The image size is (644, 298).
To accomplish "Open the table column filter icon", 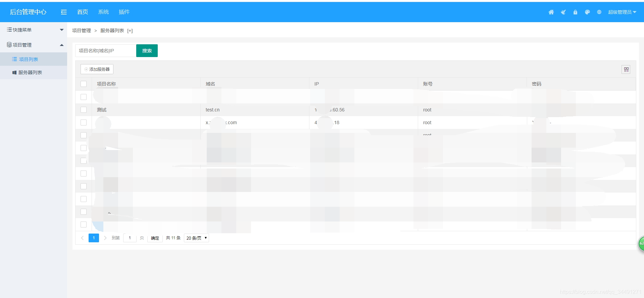I will (626, 69).
